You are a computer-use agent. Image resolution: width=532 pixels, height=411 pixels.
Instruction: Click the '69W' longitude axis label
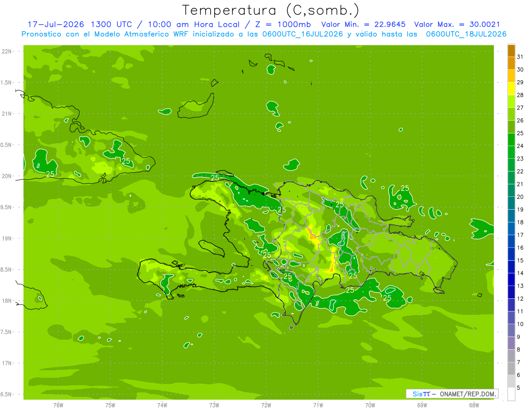pyautogui.click(x=422, y=405)
